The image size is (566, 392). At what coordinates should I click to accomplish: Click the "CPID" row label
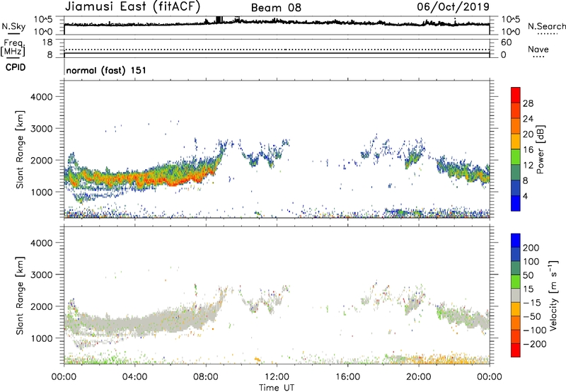point(16,67)
